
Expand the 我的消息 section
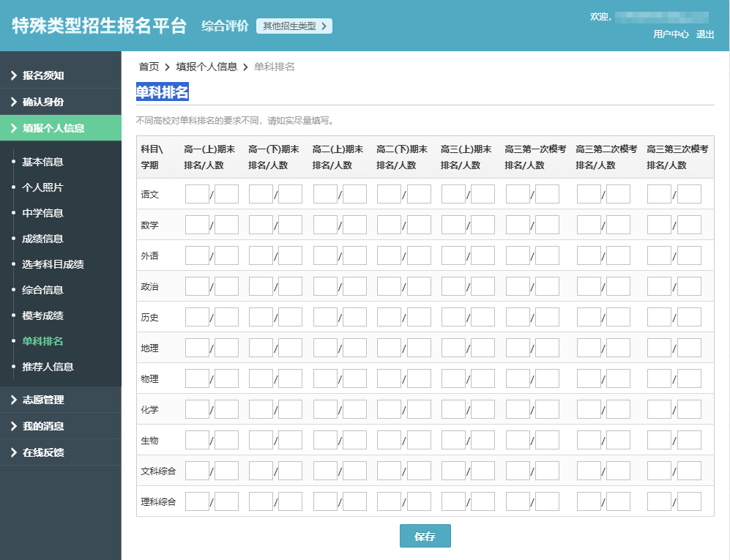pyautogui.click(x=38, y=425)
